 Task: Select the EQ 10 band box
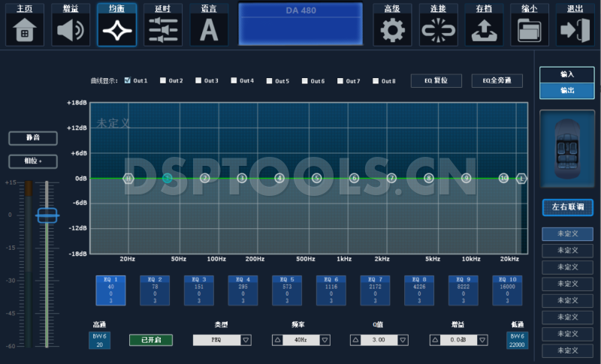[x=508, y=290]
